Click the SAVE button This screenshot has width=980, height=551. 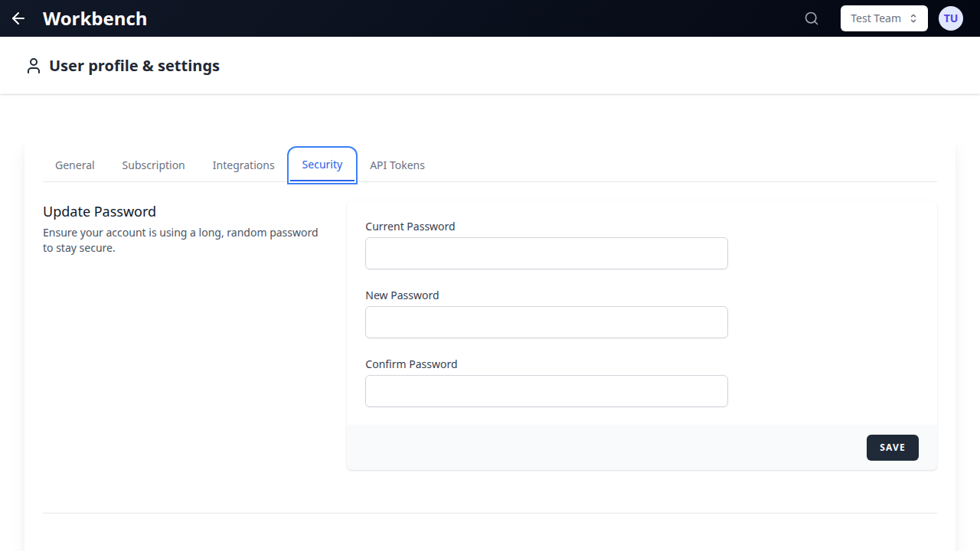tap(892, 447)
